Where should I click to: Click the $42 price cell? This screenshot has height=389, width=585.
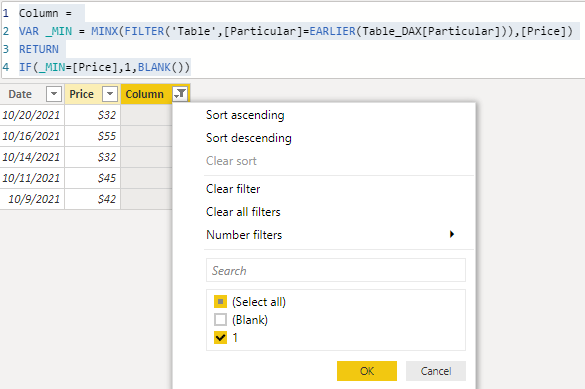93,199
